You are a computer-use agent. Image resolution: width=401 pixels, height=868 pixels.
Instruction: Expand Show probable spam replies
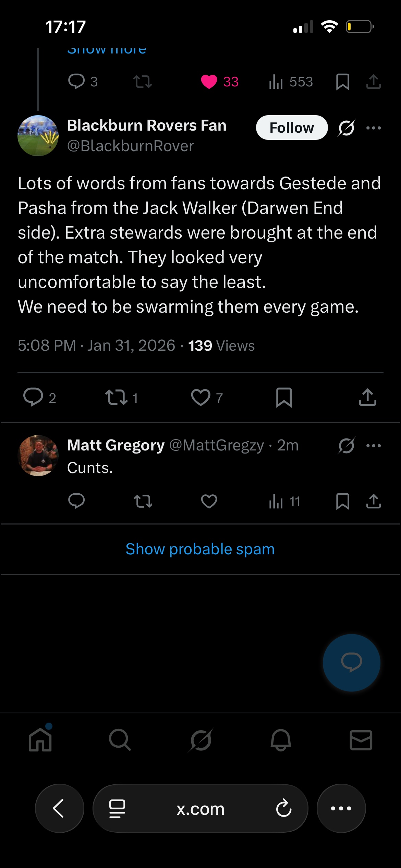[x=200, y=549]
